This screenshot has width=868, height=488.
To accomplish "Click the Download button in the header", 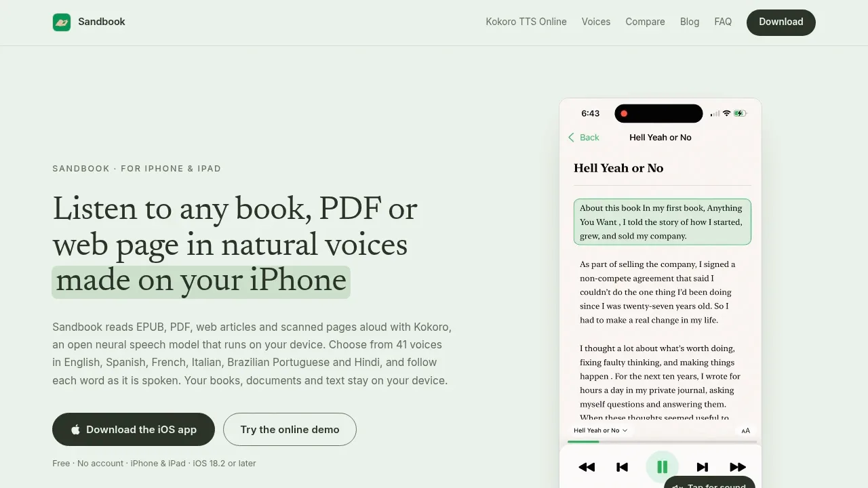I will 781,22.
